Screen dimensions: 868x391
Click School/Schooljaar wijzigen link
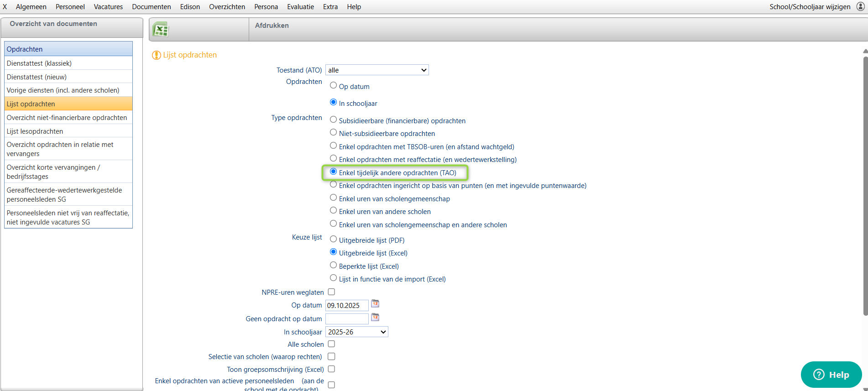(x=810, y=7)
